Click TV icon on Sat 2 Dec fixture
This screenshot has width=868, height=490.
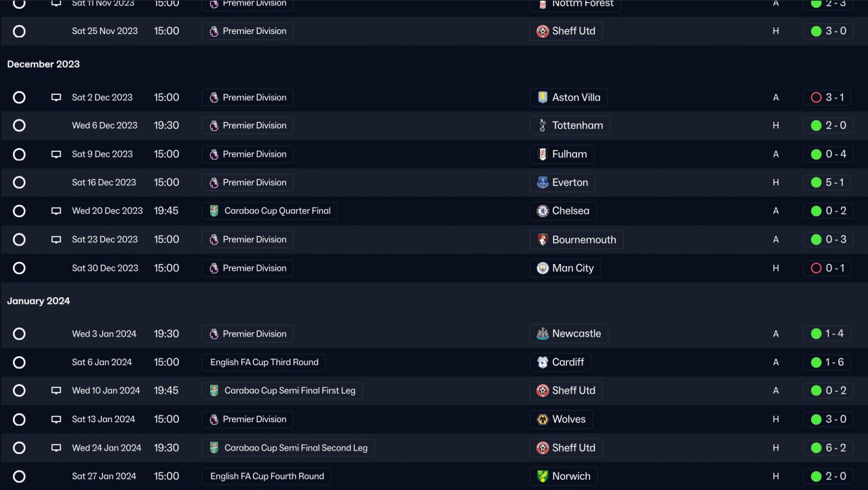coord(56,98)
